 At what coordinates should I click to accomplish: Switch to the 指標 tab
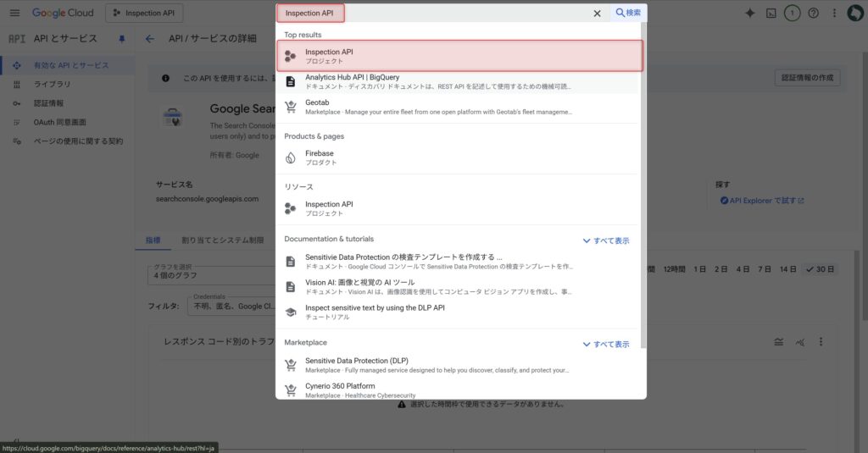[153, 240]
